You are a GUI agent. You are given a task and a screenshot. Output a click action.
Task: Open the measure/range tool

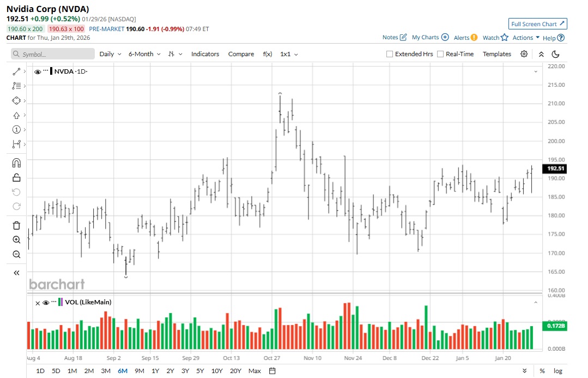pos(16,144)
